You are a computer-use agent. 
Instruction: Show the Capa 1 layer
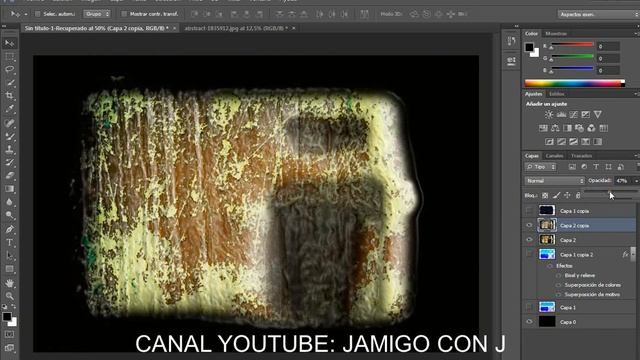point(529,307)
